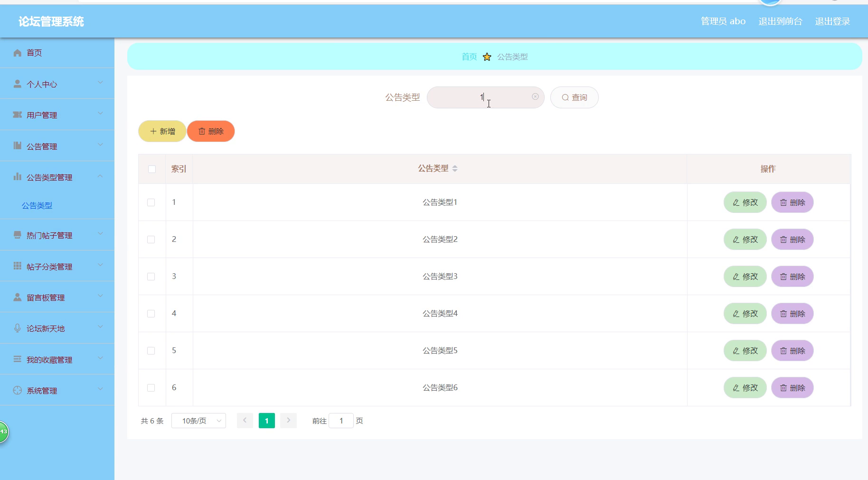
Task: Click the green floating badge at bottom-left
Action: (3, 432)
